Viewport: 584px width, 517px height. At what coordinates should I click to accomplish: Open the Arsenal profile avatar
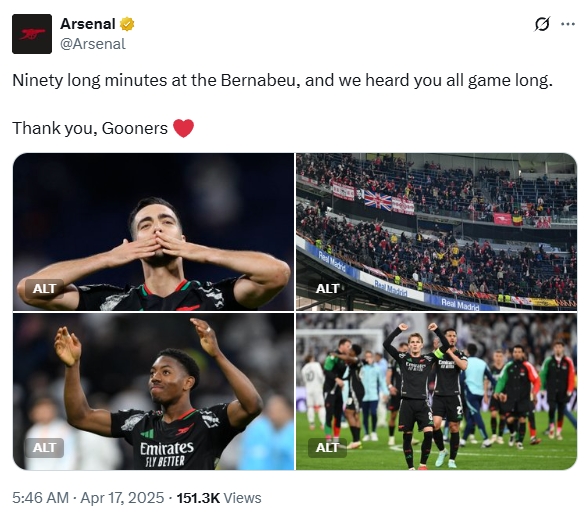tap(32, 34)
